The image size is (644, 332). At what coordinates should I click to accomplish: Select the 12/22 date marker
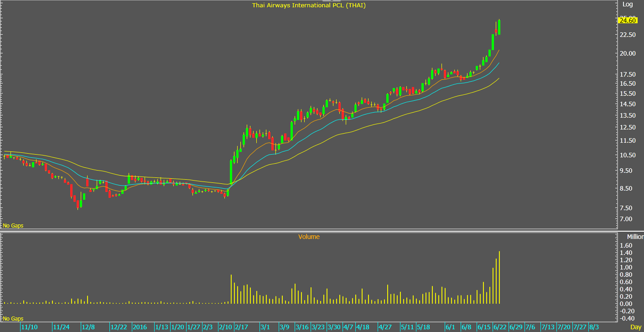pyautogui.click(x=119, y=327)
